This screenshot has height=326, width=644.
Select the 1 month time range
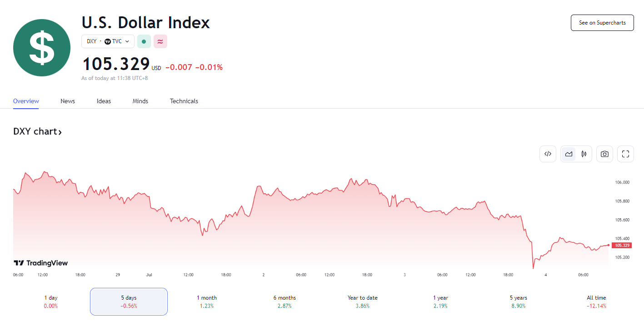point(207,301)
